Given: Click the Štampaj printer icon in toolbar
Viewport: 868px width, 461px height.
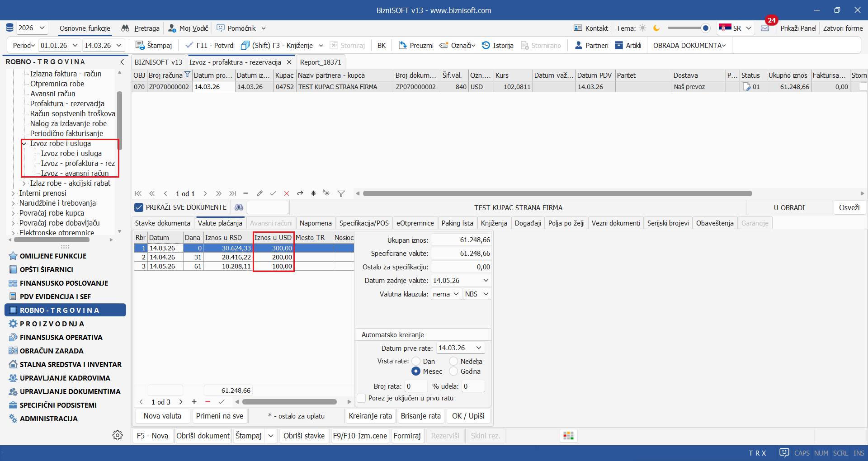Looking at the screenshot, I should pyautogui.click(x=140, y=45).
